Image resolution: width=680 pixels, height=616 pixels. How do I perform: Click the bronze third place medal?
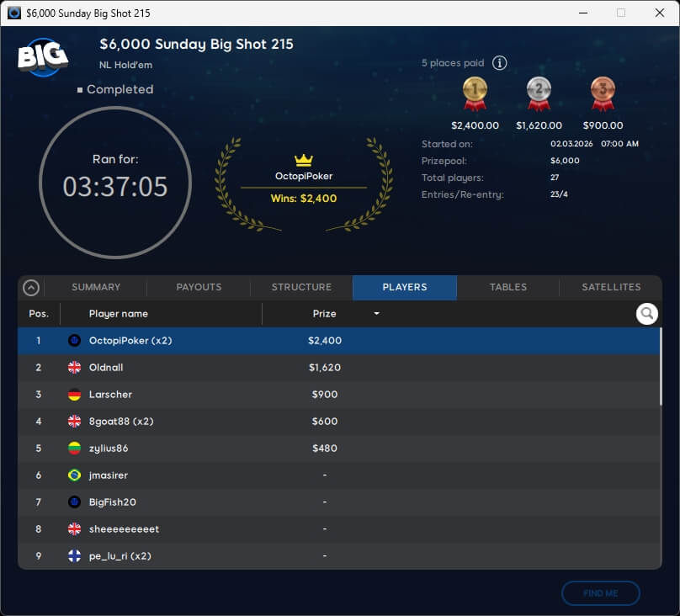click(x=603, y=93)
